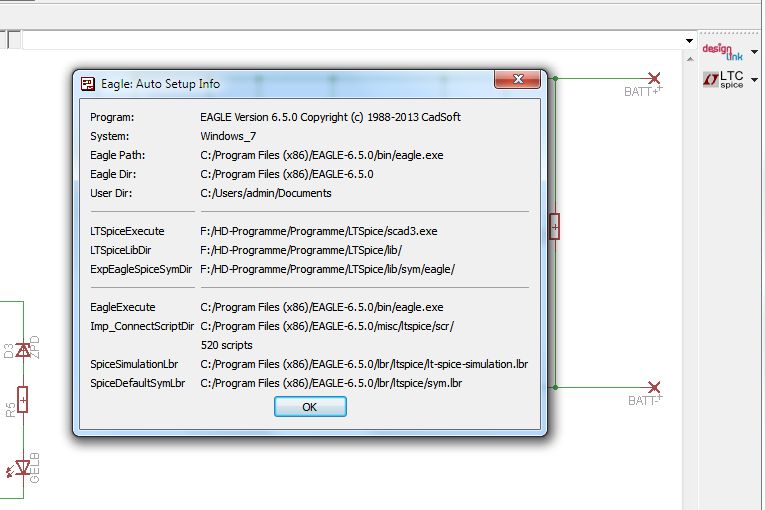Expand the designlink dropdown arrow
765x510 pixels.
754,52
